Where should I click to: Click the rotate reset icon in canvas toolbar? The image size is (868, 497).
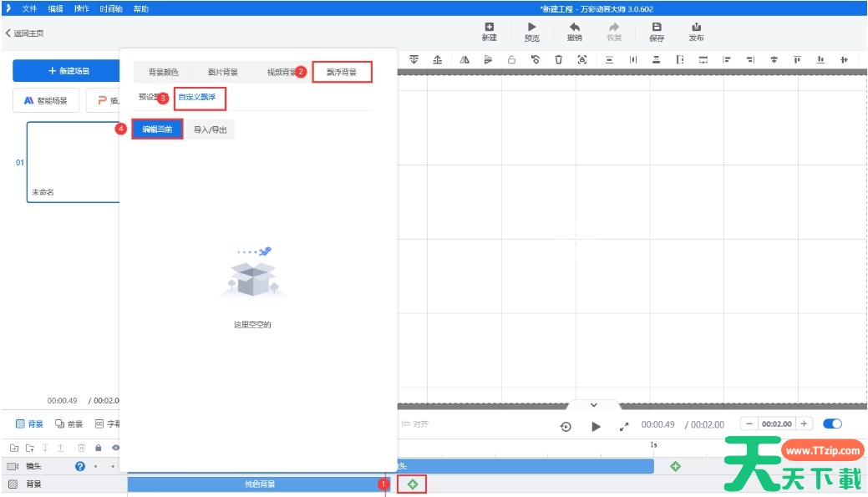(x=536, y=59)
